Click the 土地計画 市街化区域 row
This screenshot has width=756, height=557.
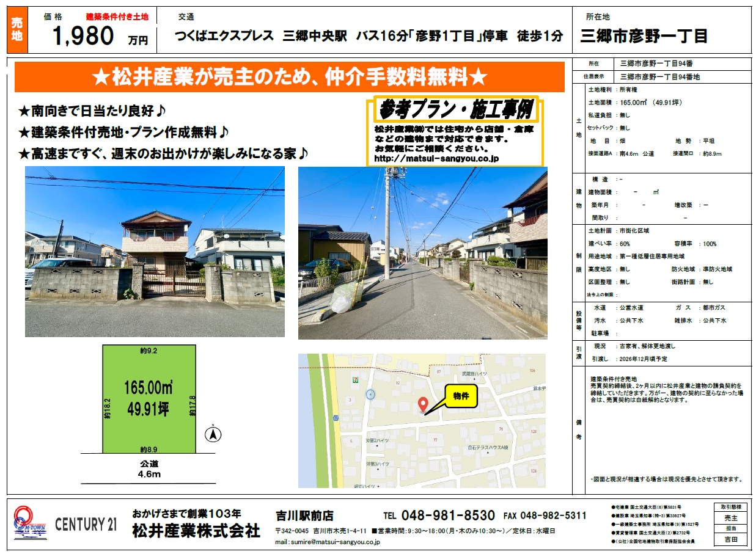coord(618,231)
